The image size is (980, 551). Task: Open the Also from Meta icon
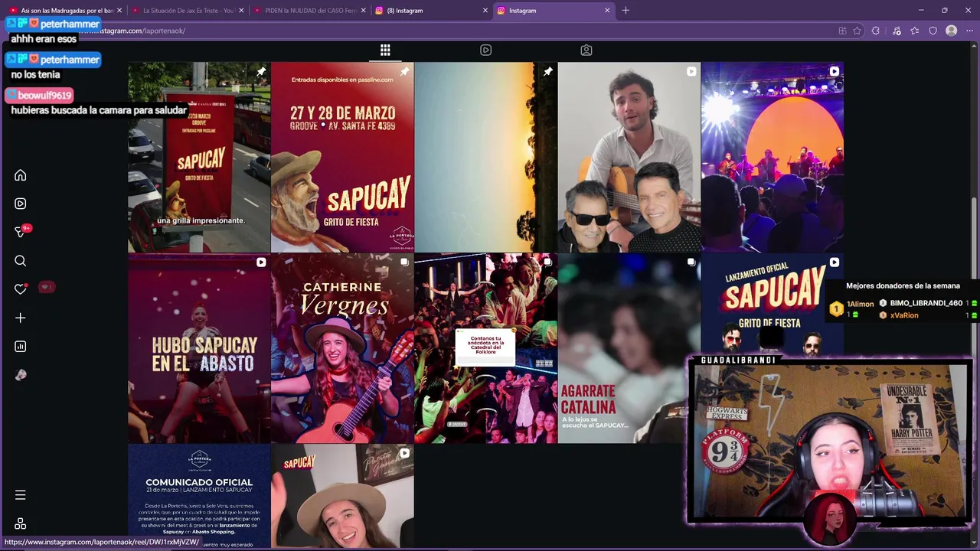(21, 523)
